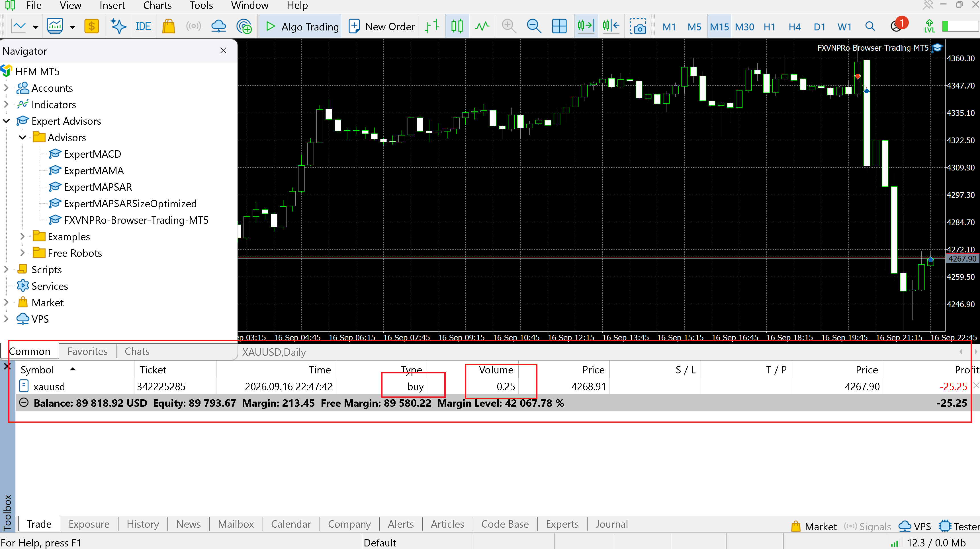Select the H4 timeframe

tap(794, 27)
